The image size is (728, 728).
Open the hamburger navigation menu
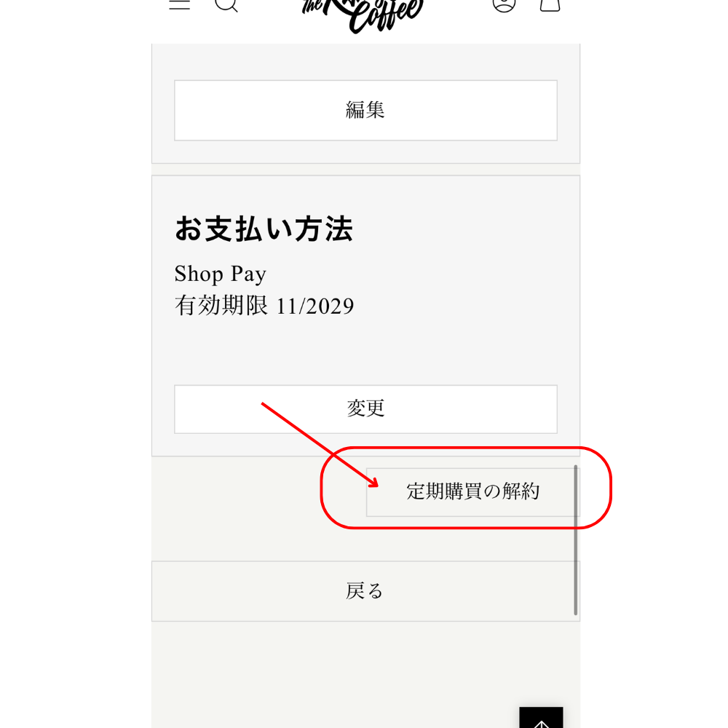179,4
